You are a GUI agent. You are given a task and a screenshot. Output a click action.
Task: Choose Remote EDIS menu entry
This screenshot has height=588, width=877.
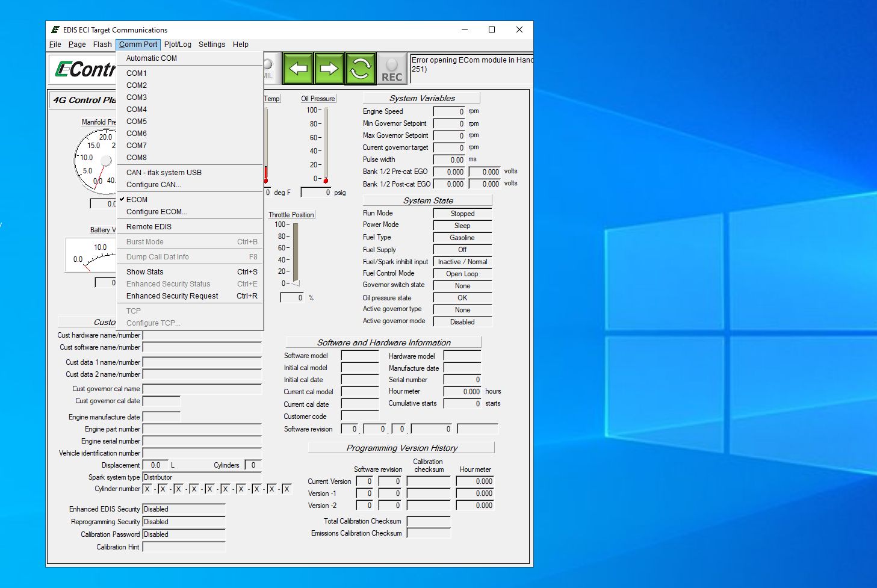pyautogui.click(x=149, y=227)
